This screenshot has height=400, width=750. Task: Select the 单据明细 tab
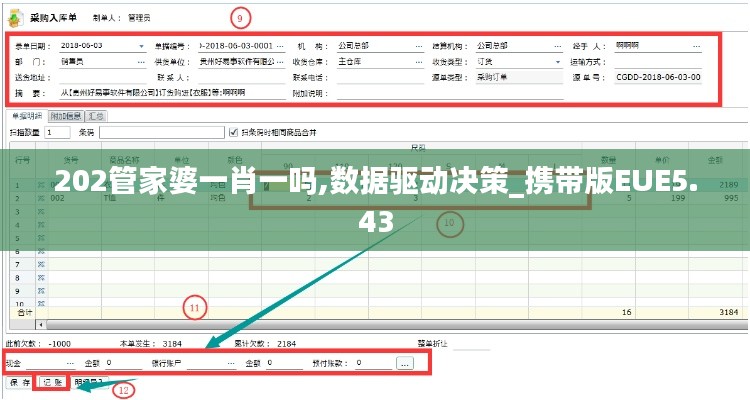point(27,115)
